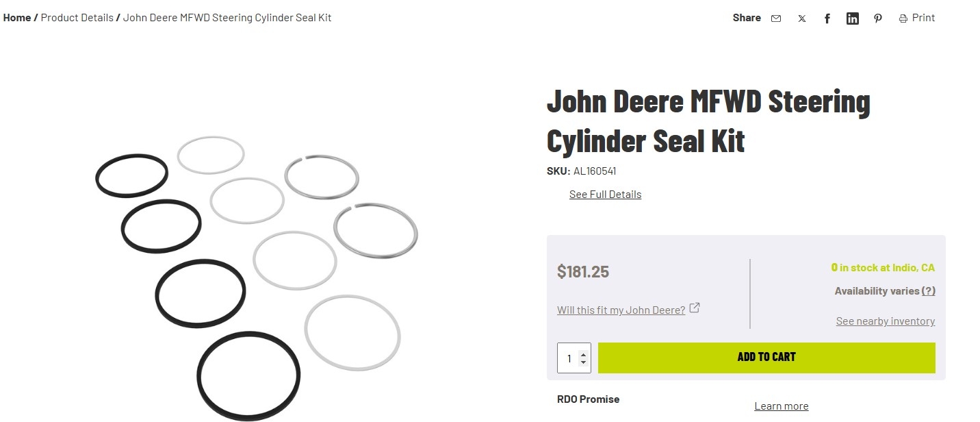Share product via email envelope icon
The width and height of the screenshot is (980, 422).
[776, 18]
